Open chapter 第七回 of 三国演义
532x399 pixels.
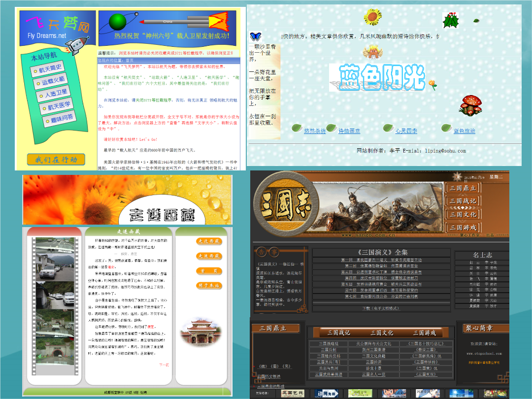(381, 297)
